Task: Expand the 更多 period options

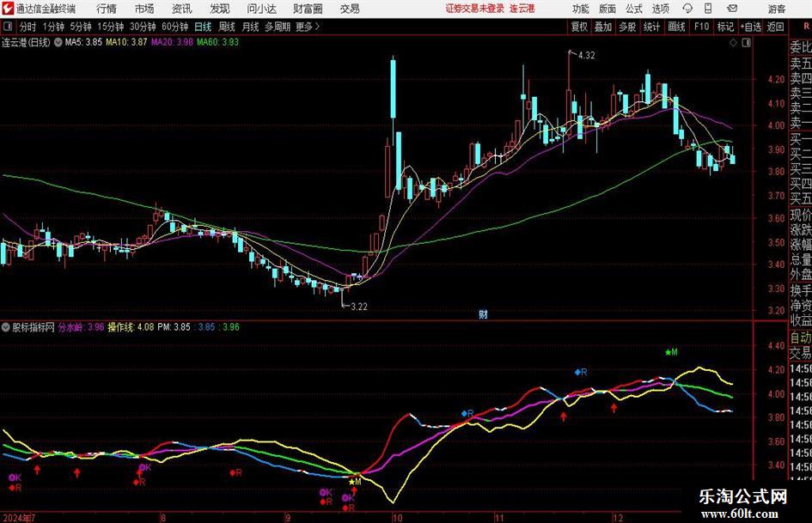Action: [308, 27]
